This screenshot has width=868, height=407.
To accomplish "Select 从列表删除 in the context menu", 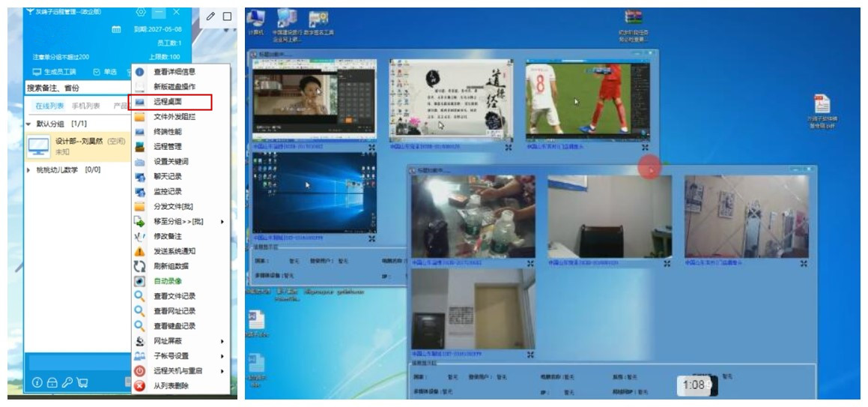I will point(171,386).
